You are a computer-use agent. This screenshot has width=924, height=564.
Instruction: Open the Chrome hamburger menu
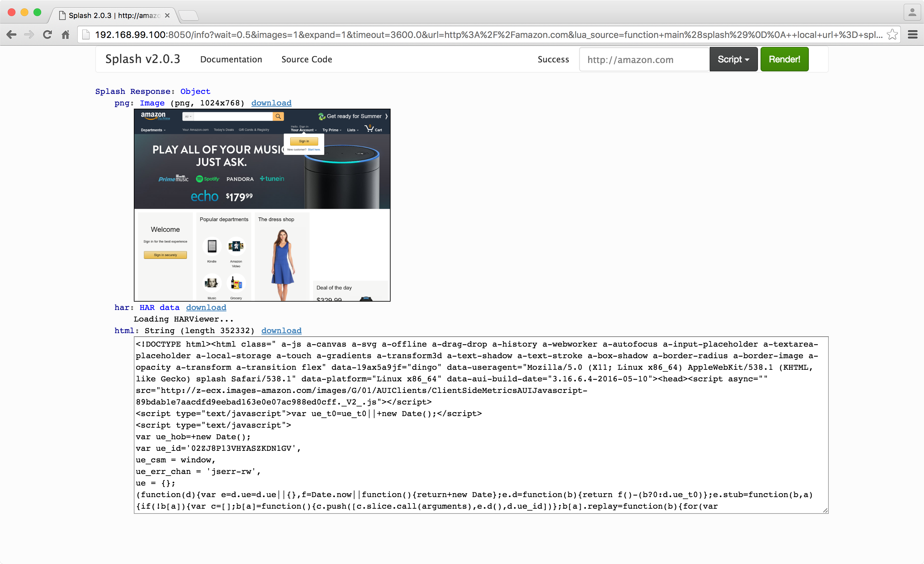pyautogui.click(x=912, y=35)
